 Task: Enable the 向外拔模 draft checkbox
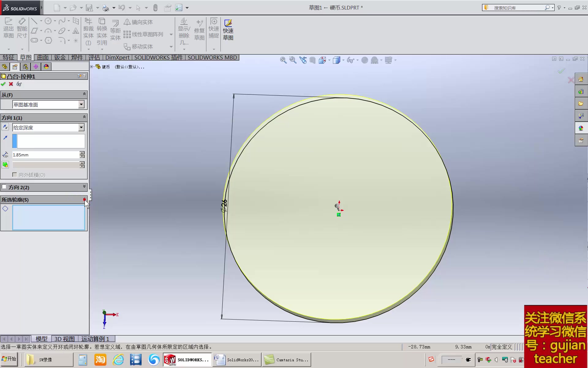[x=15, y=174]
